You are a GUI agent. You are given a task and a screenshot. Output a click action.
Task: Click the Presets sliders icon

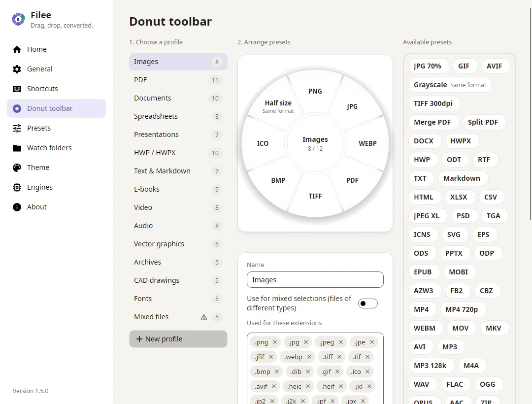click(17, 128)
